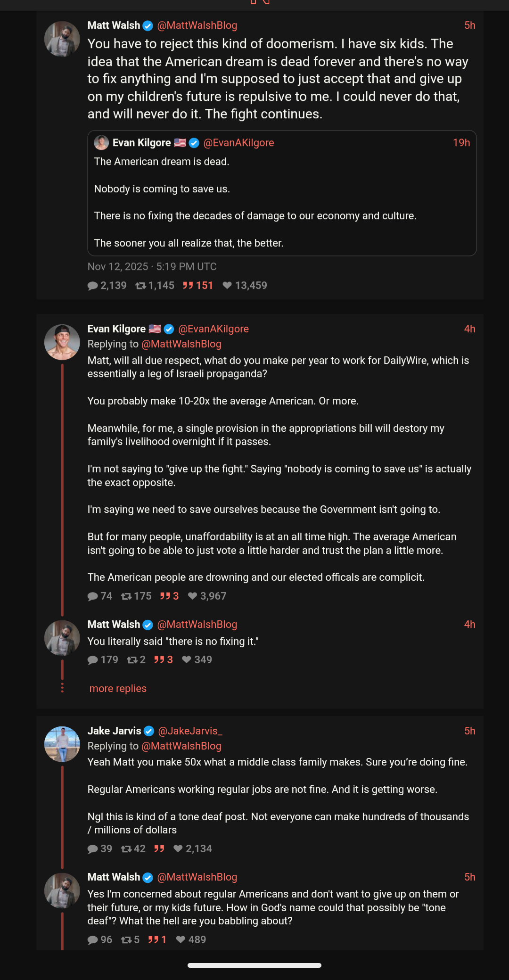
Task: Click the 175 retweets icon on Kilgore's reply
Action: [126, 596]
